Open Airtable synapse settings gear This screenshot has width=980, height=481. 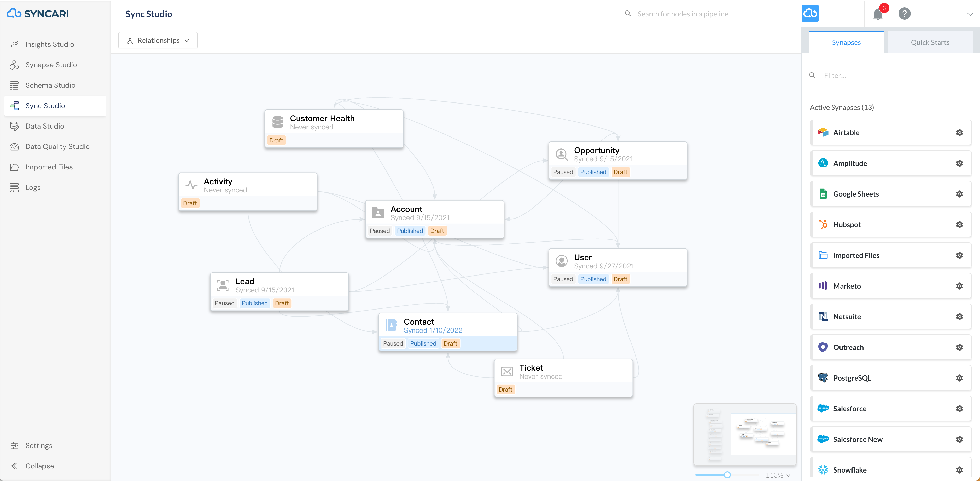[x=960, y=133]
